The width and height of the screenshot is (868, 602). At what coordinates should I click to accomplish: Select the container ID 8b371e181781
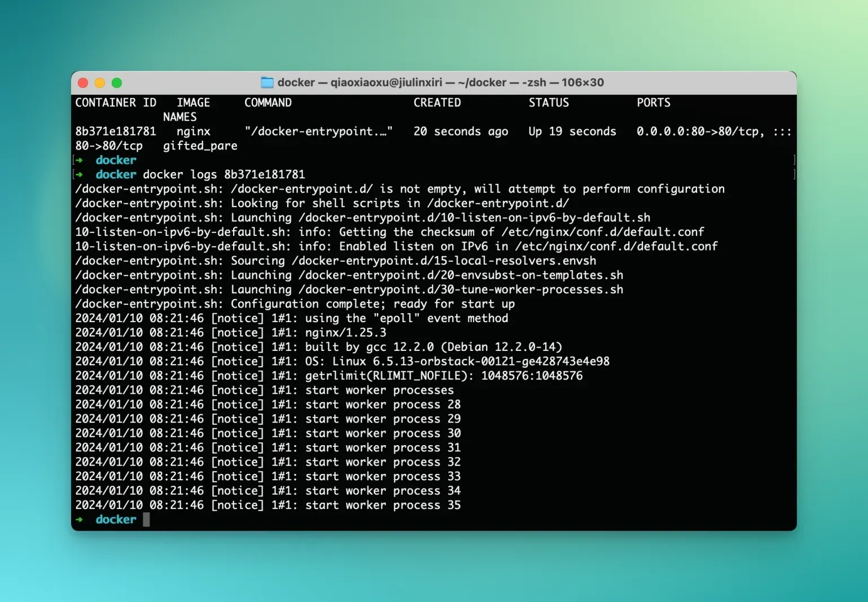(116, 131)
